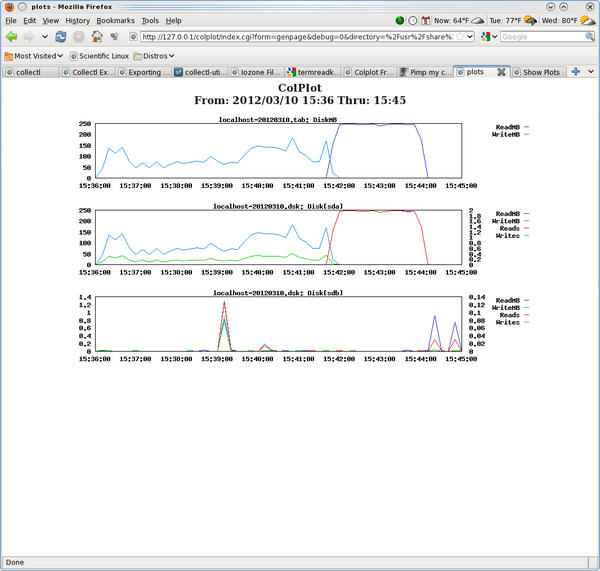The width and height of the screenshot is (600, 571).
Task: Open the Help menu
Action: pos(173,21)
